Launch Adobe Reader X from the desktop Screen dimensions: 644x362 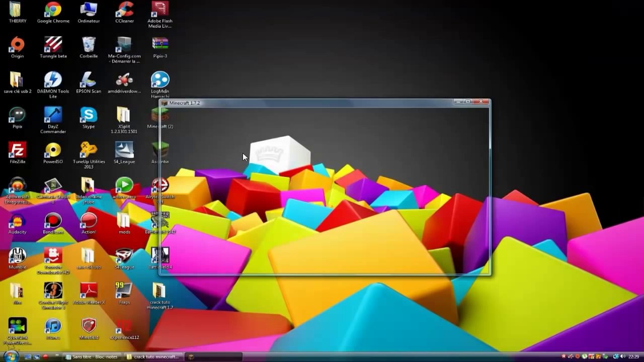coord(89,295)
